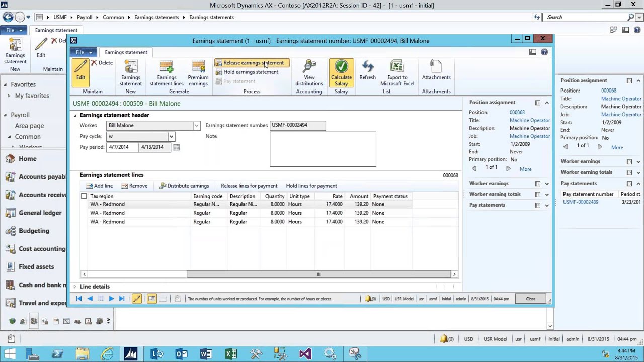The image size is (644, 362).
Task: Click the Close button in dialog
Action: tap(531, 299)
